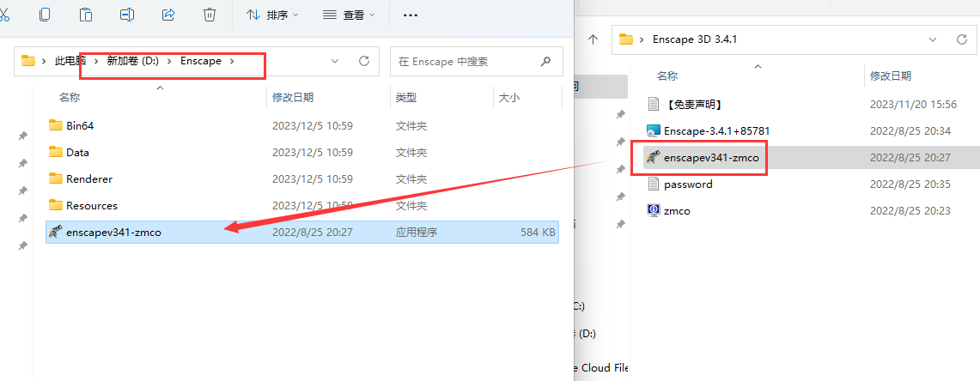This screenshot has width=980, height=381.
Task: Sort by 大小 column header
Action: click(508, 98)
